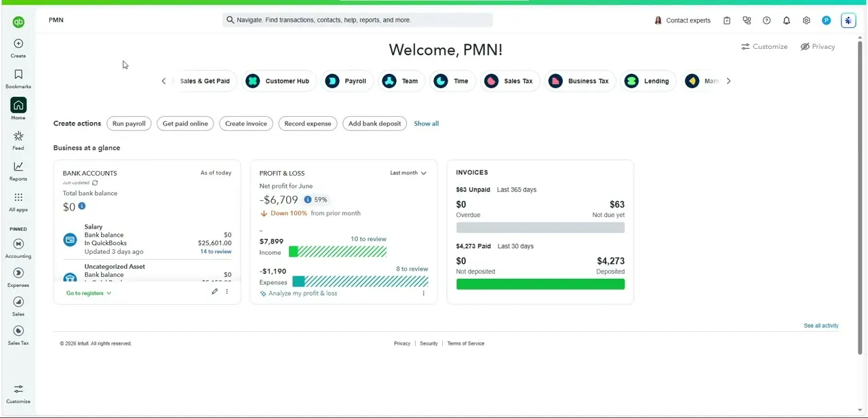
Task: Open 10 to review income link
Action: [368, 239]
